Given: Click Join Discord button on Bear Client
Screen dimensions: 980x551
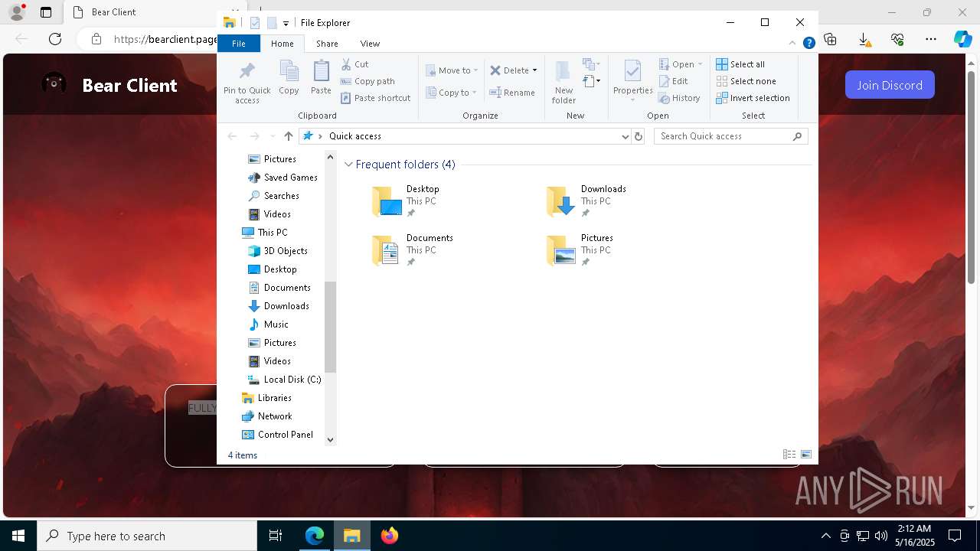Looking at the screenshot, I should [x=890, y=85].
